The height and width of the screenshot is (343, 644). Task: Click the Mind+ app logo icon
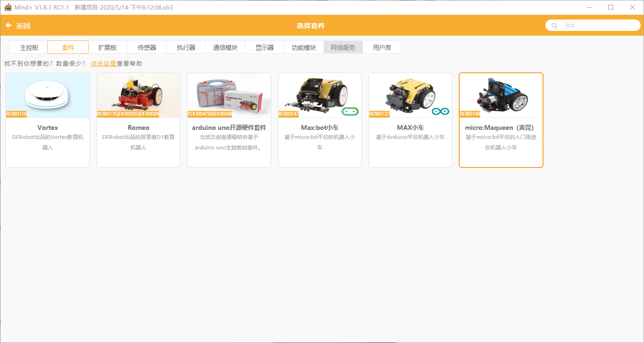pos(8,7)
